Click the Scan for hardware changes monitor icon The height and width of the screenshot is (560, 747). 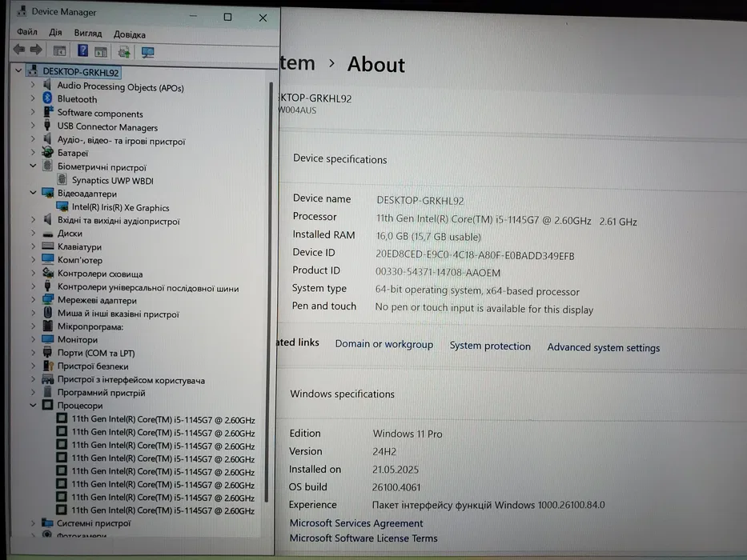pyautogui.click(x=147, y=52)
